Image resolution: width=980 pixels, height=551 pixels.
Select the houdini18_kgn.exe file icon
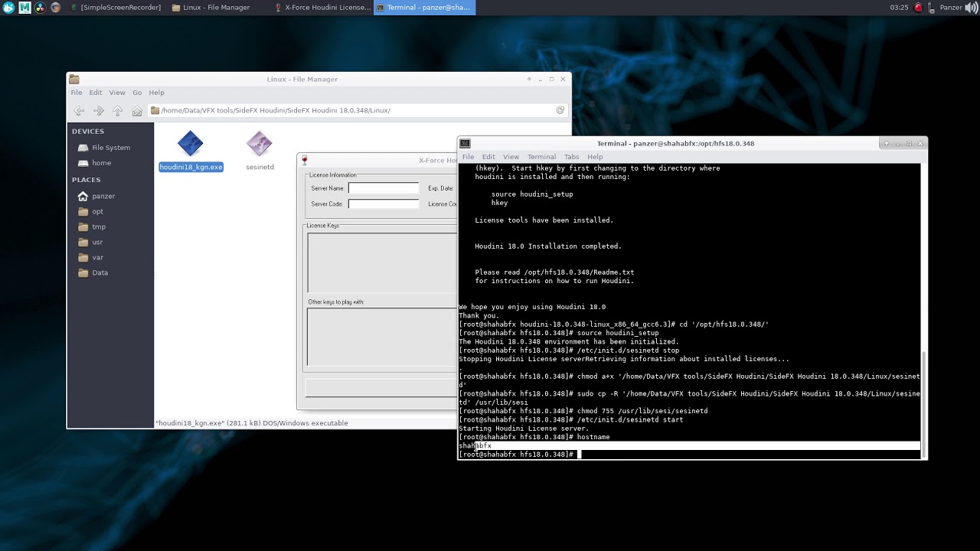click(191, 143)
